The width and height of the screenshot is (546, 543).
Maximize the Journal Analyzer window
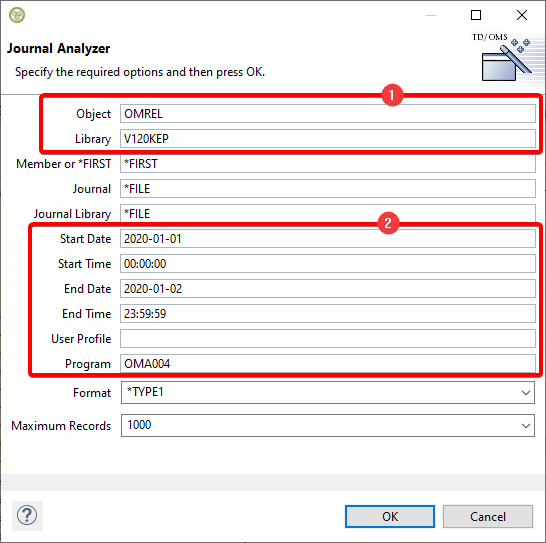pos(476,15)
